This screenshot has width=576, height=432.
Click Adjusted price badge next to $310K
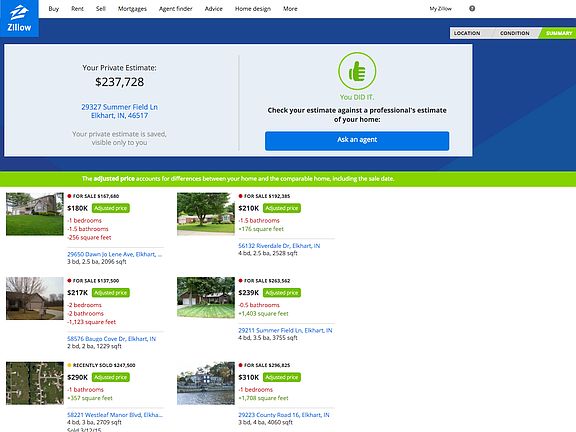[x=282, y=377]
